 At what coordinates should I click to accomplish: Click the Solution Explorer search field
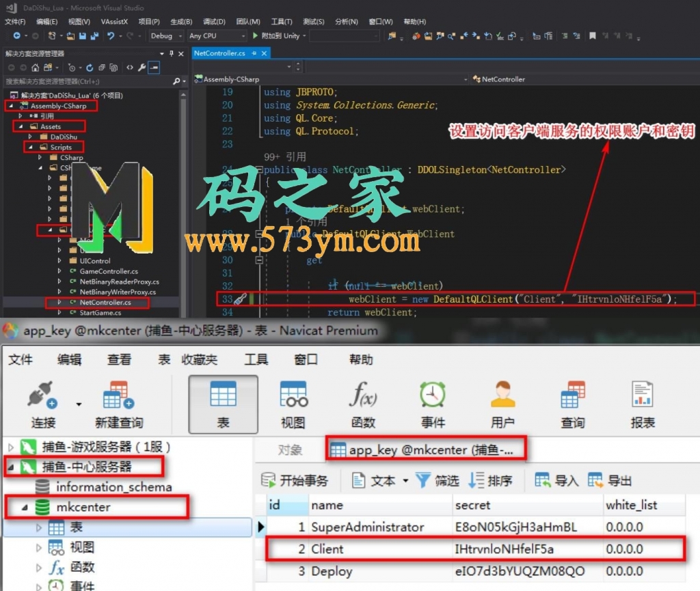pyautogui.click(x=88, y=81)
